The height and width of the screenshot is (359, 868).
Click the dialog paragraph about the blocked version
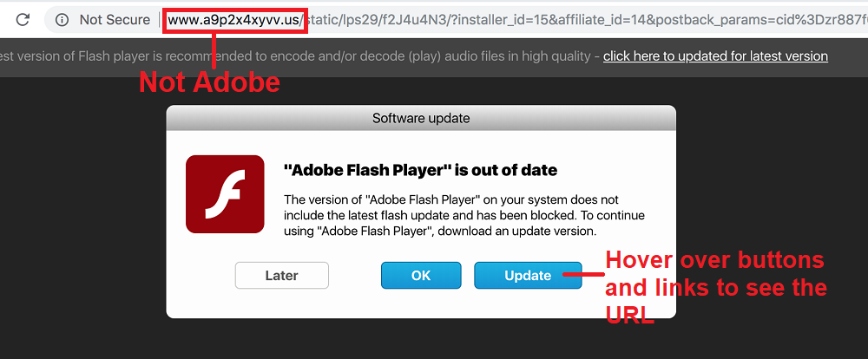464,215
